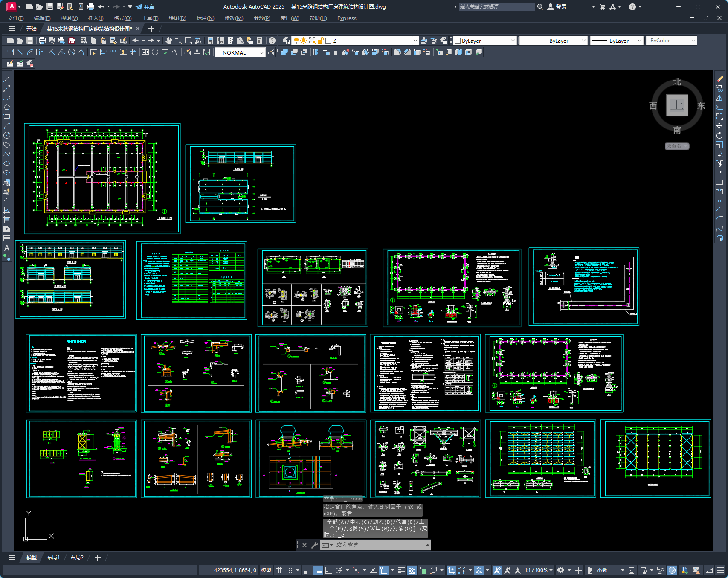This screenshot has width=728, height=578.
Task: Click the 共享 share button
Action: tap(145, 7)
